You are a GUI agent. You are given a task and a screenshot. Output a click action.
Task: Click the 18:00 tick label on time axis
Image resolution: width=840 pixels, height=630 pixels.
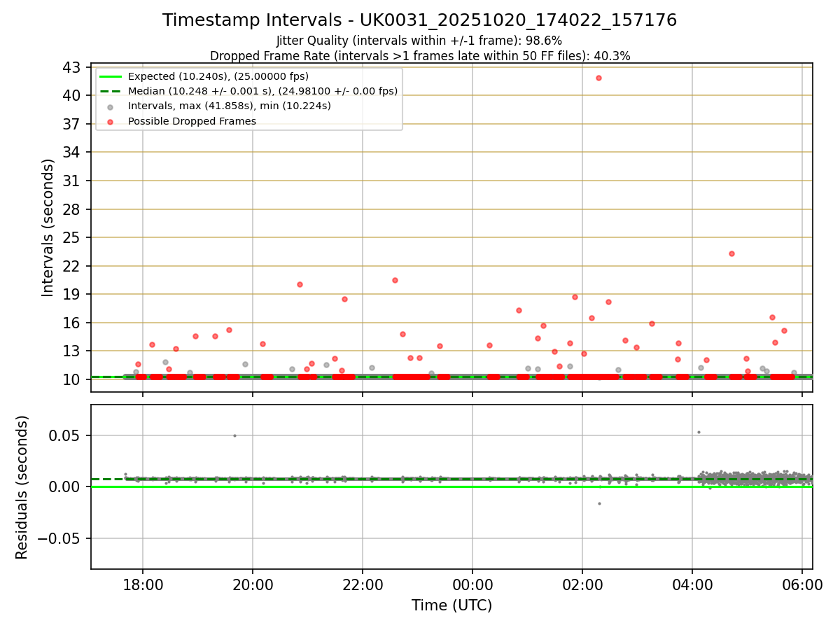[x=143, y=584]
